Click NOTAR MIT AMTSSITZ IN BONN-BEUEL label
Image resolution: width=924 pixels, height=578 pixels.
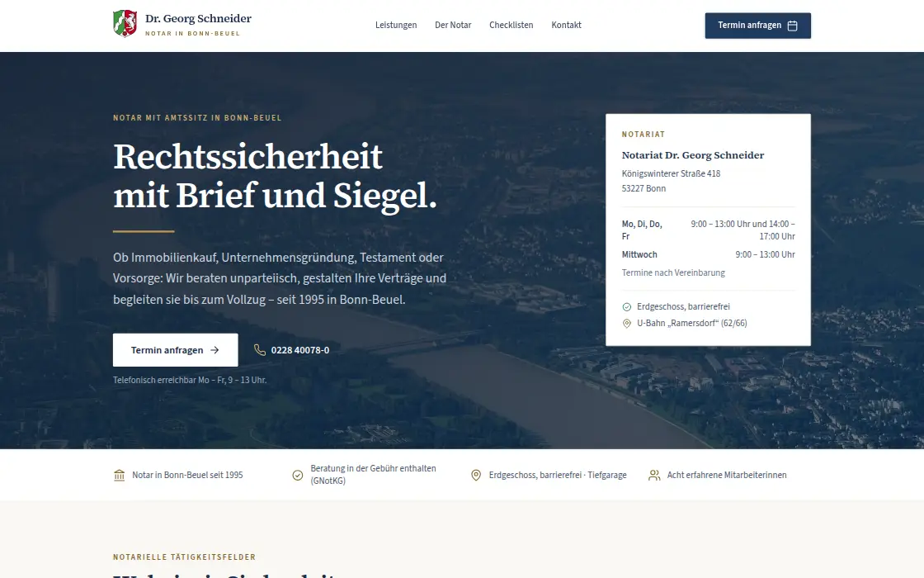(197, 118)
